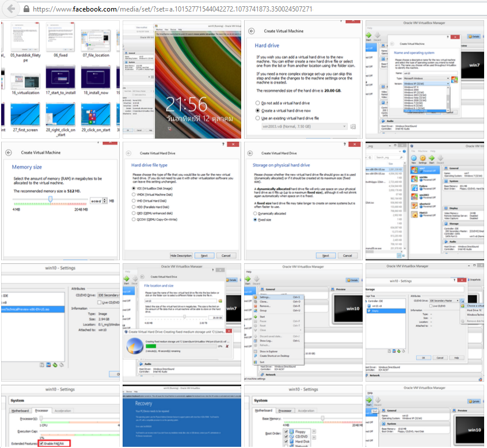Click Next on the Hard drive file type page
The width and height of the screenshot is (487, 448).
[x=204, y=256]
